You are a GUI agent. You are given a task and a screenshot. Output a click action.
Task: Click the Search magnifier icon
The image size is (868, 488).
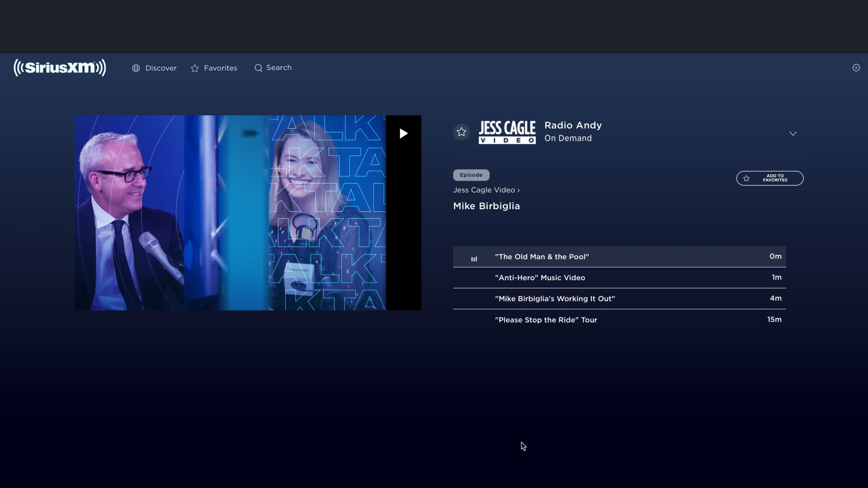pyautogui.click(x=258, y=68)
